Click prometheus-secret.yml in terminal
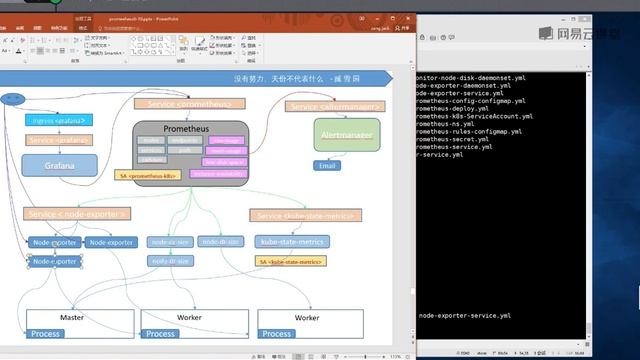Image resolution: width=640 pixels, height=360 pixels. click(453, 139)
